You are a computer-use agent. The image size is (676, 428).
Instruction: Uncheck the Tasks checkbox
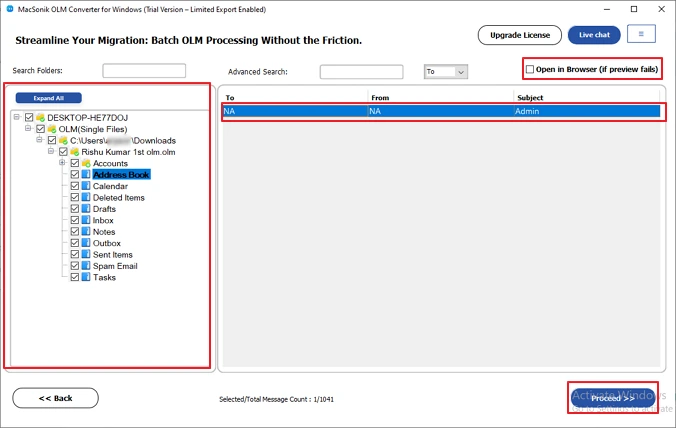[75, 277]
